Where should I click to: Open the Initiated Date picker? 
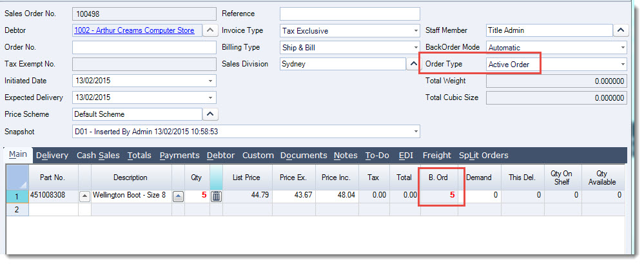pos(211,81)
